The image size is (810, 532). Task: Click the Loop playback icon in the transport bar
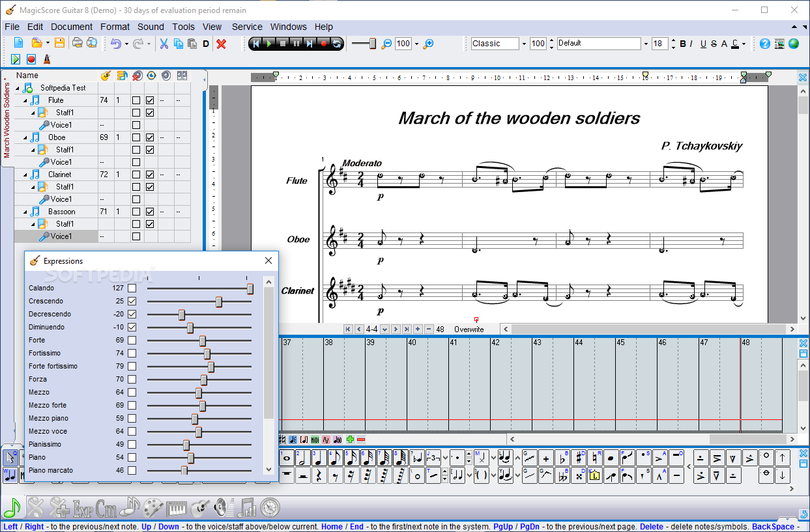336,44
